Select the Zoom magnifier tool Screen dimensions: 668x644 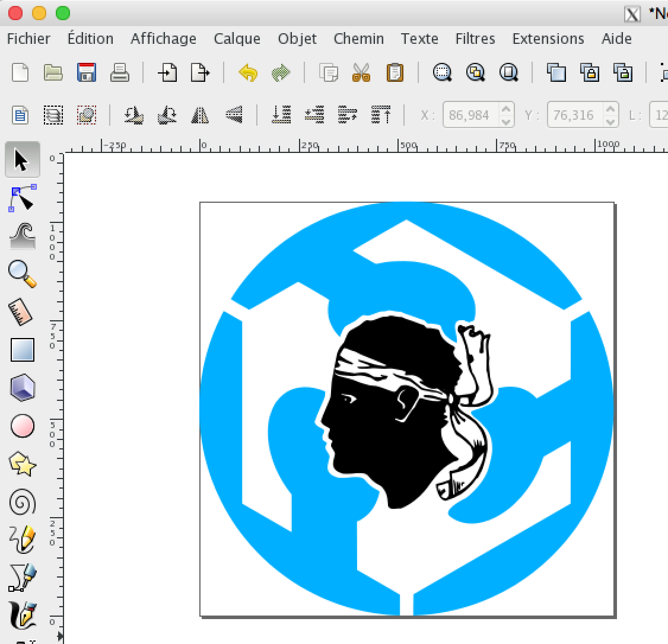[x=22, y=274]
